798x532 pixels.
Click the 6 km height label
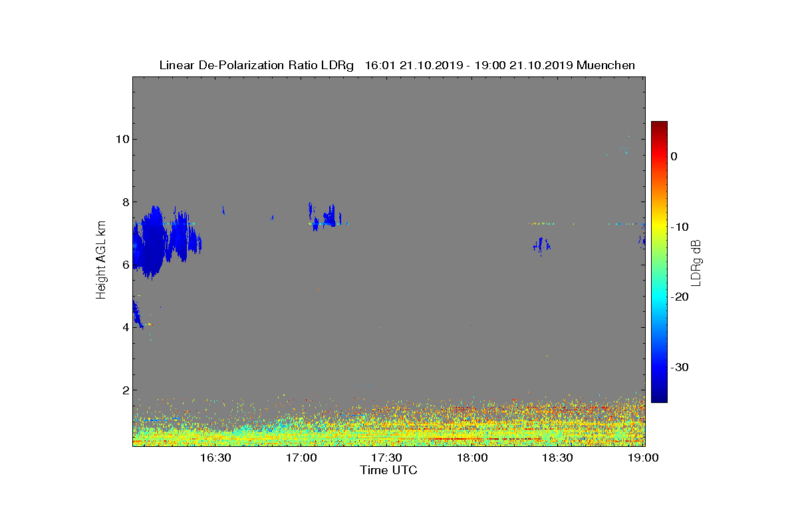[124, 265]
